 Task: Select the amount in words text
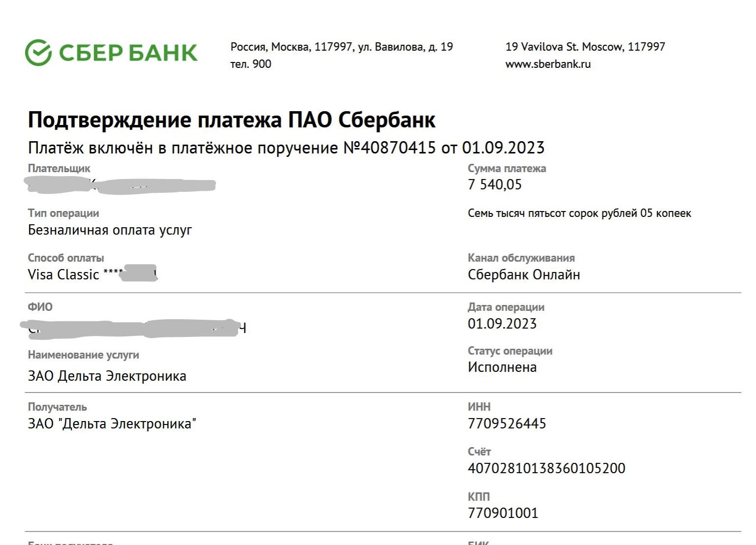coord(579,213)
